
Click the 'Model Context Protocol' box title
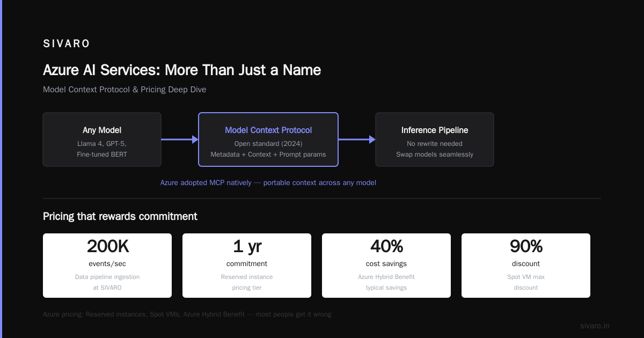268,130
